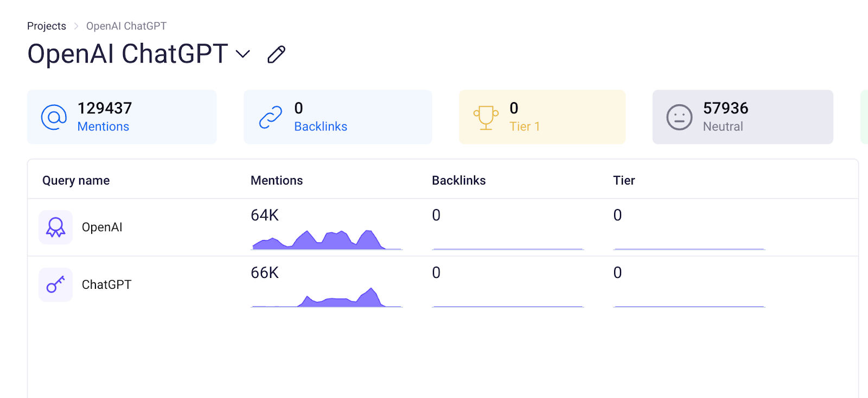Sort by the Tier column header
This screenshot has width=868, height=398.
(624, 180)
